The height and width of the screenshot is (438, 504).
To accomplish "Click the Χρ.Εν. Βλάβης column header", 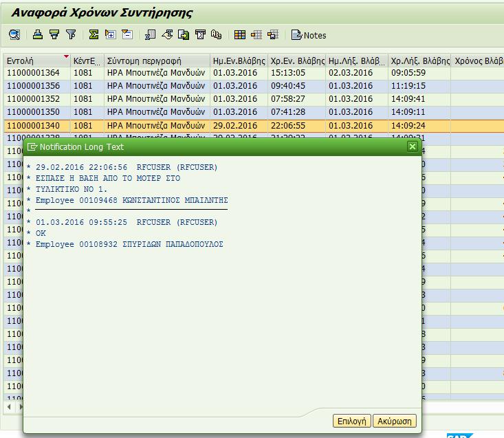I will [x=296, y=61].
